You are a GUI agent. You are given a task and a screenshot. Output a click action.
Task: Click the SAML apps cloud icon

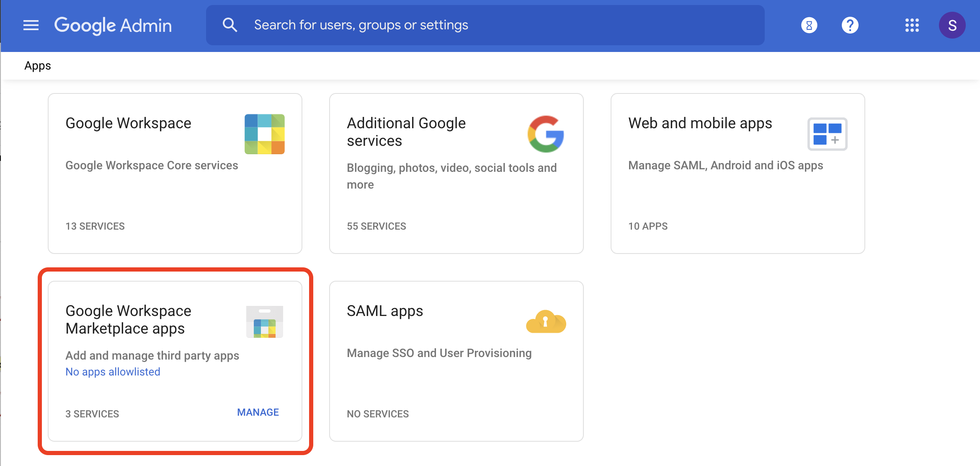(x=545, y=322)
